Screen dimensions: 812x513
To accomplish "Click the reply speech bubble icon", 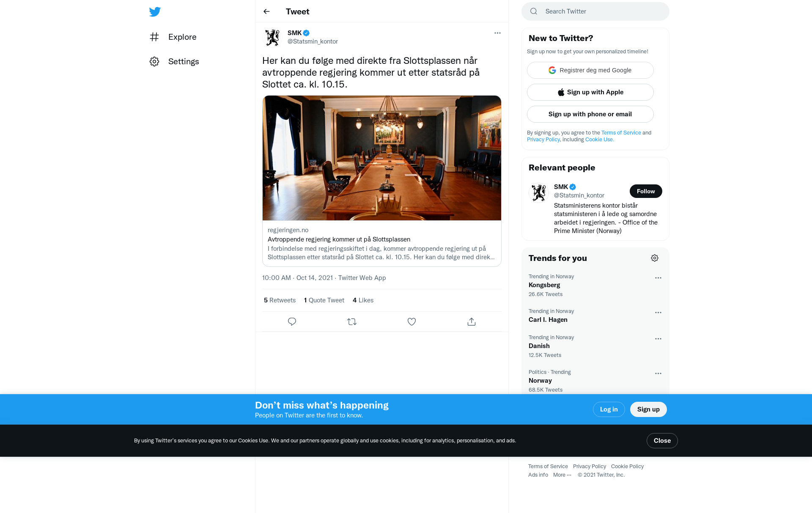I will click(292, 322).
